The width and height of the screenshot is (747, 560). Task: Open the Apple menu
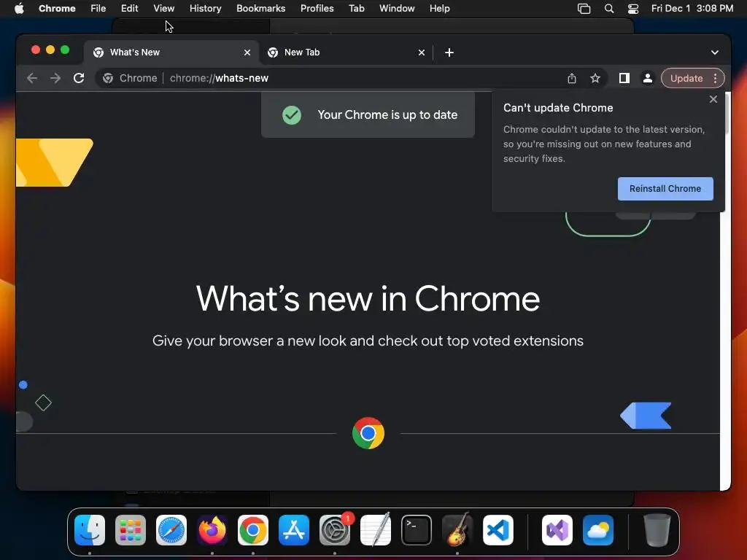19,9
